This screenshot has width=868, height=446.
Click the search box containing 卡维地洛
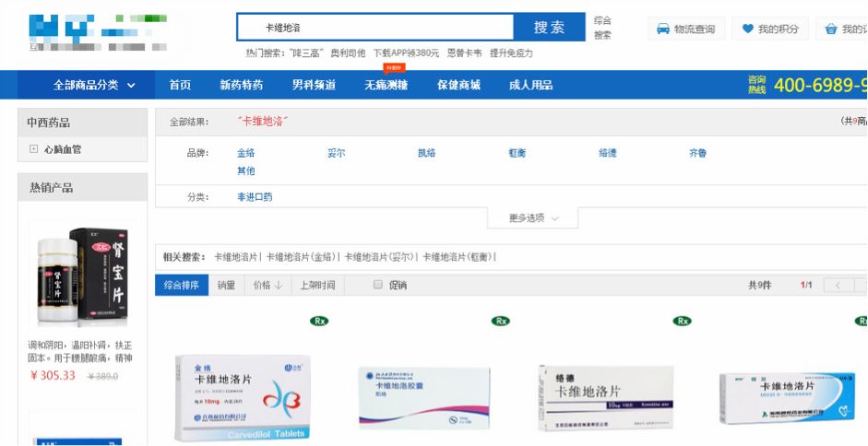[375, 27]
